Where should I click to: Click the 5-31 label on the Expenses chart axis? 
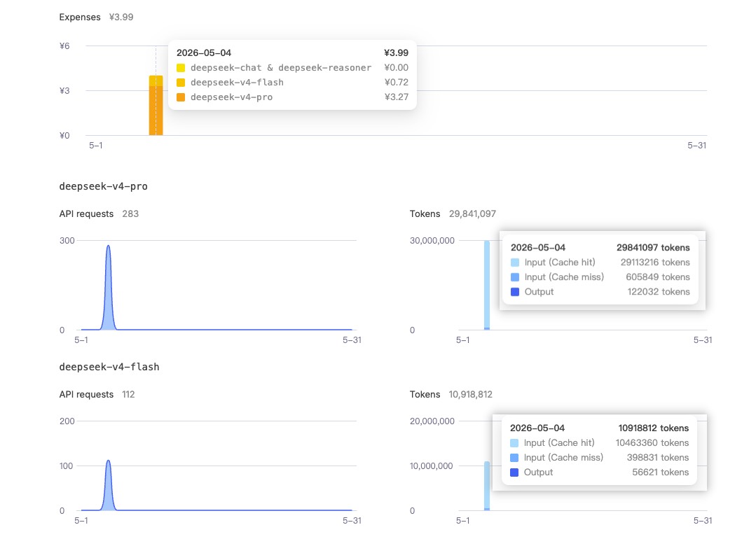click(x=696, y=146)
